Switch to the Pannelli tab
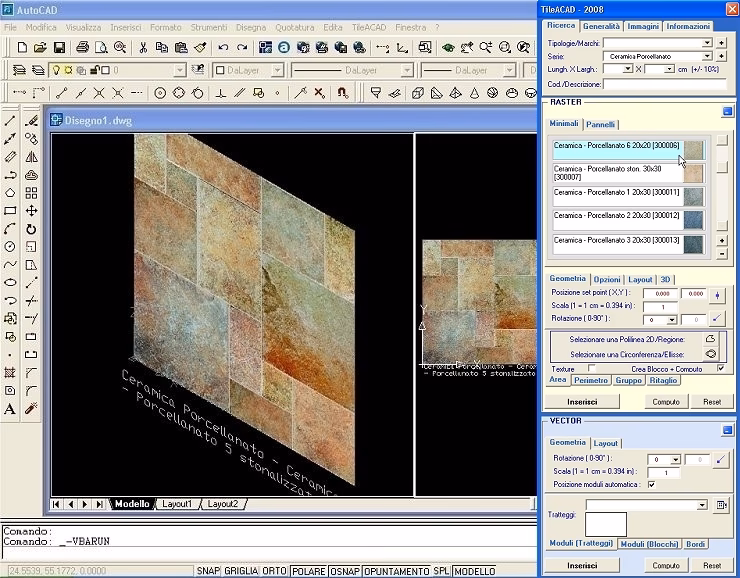 click(x=600, y=125)
